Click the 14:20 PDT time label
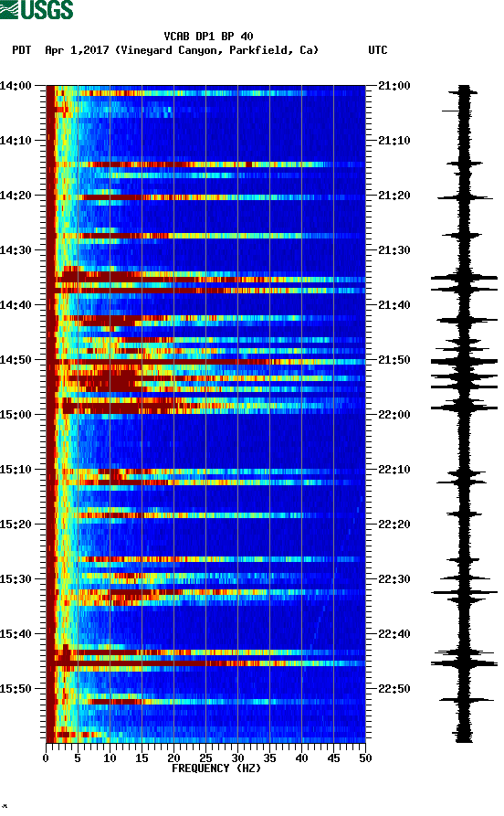504x816 pixels. coord(16,196)
